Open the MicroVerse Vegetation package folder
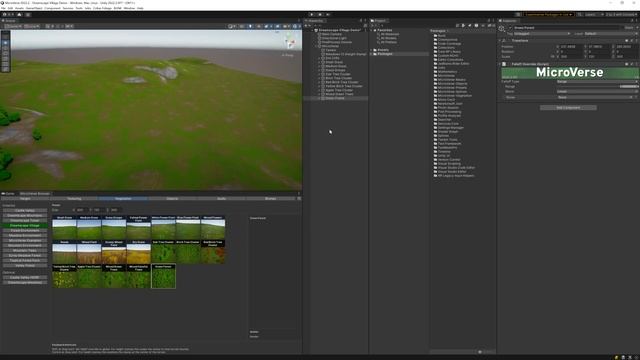 coord(454,96)
